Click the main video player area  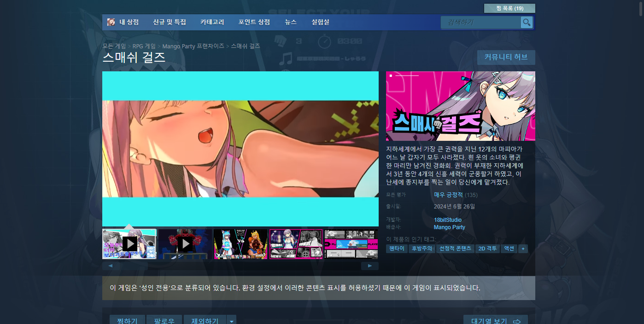pos(240,149)
